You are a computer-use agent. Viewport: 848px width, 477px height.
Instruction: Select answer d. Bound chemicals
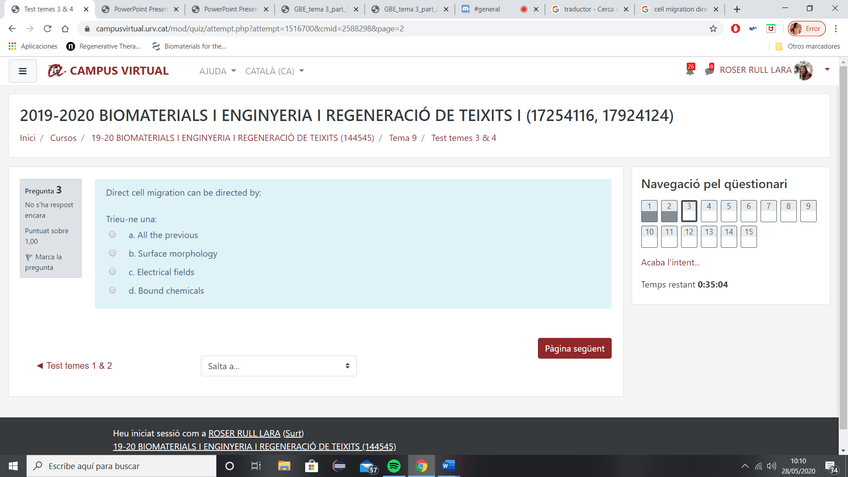pyautogui.click(x=112, y=290)
